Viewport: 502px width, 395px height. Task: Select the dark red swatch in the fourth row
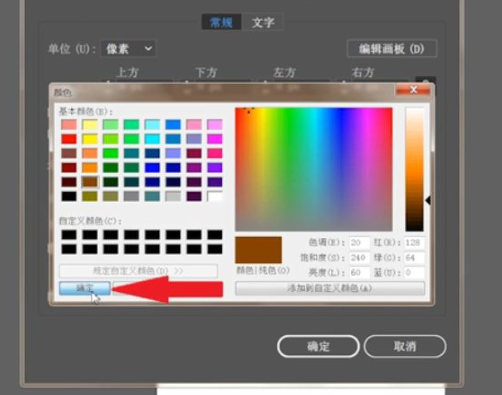(x=69, y=168)
